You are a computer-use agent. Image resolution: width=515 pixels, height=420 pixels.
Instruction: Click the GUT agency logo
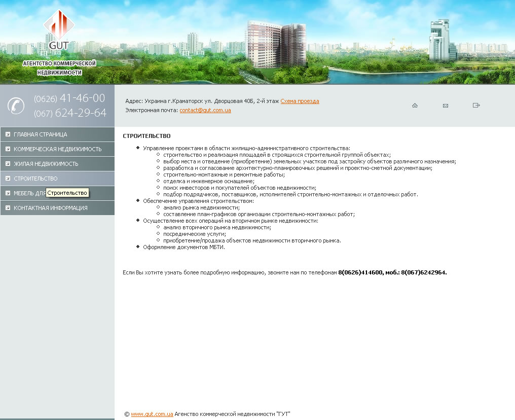pyautogui.click(x=59, y=29)
